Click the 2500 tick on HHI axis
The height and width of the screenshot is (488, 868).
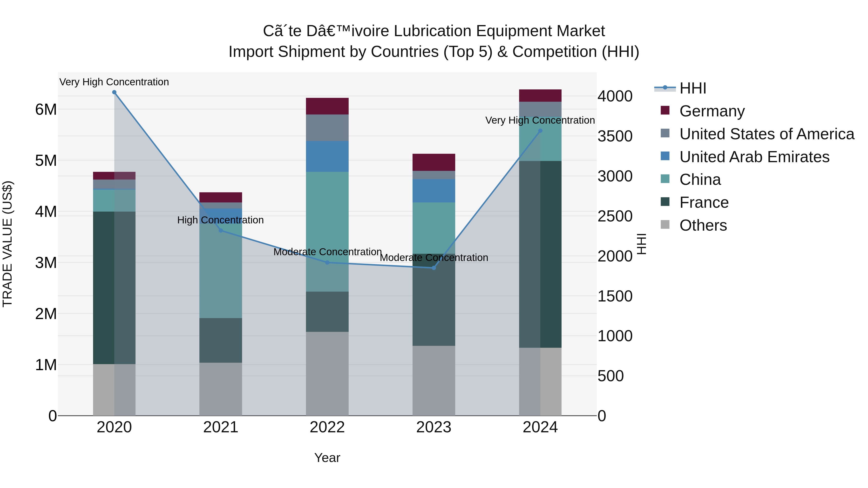[x=615, y=216]
